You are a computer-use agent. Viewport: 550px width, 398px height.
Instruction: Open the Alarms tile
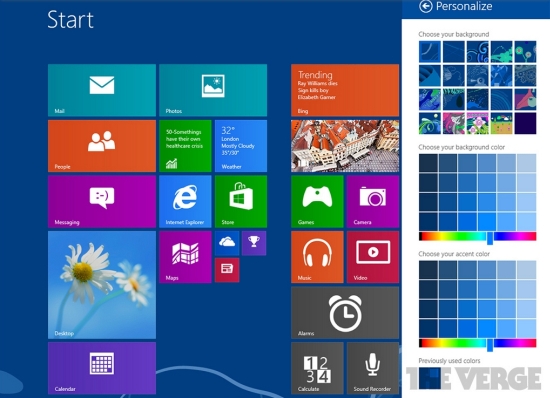[x=345, y=313]
